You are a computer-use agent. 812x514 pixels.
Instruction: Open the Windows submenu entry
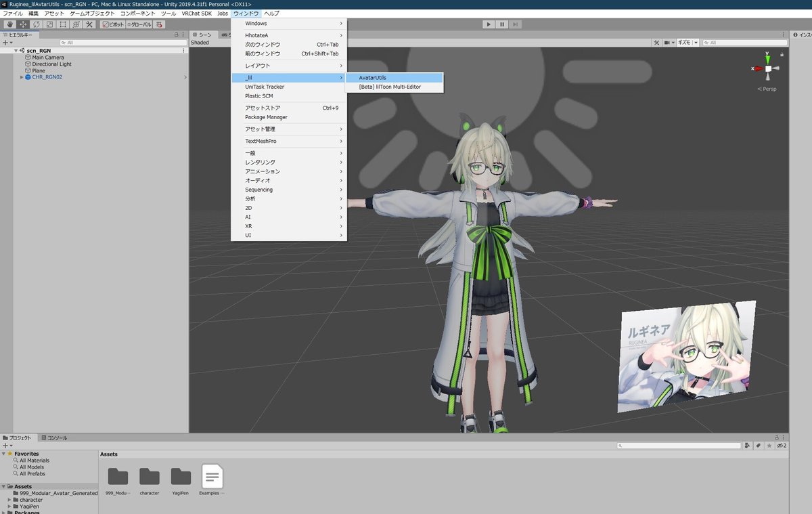[289, 24]
